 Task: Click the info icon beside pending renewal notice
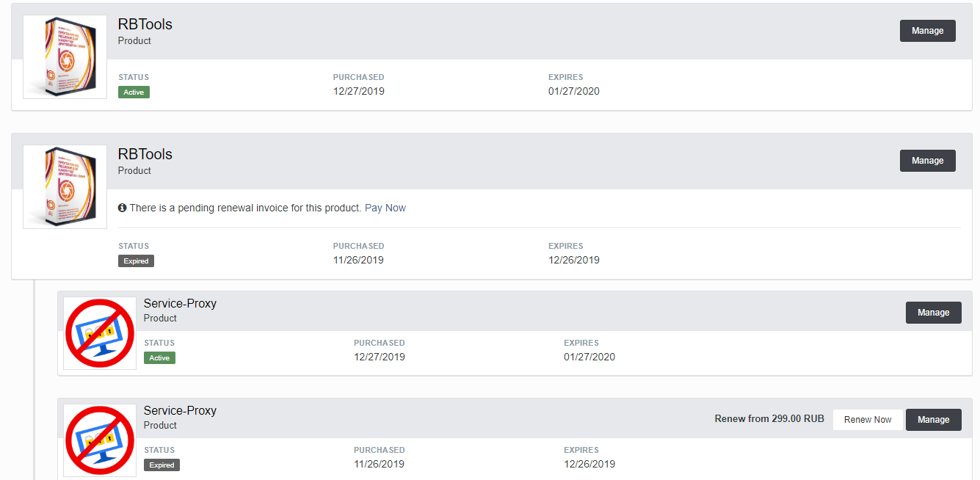click(x=123, y=208)
